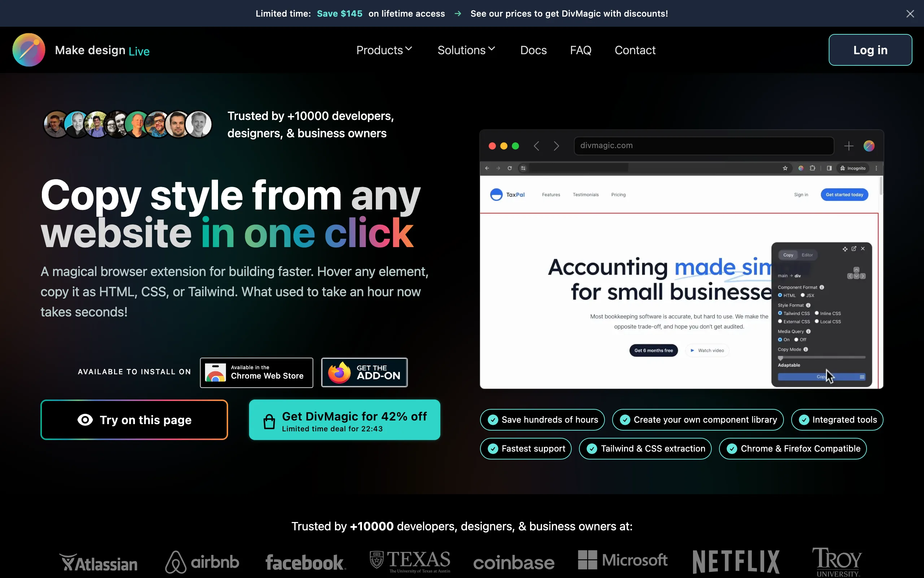Follow the See our prices banner link
The height and width of the screenshot is (578, 924).
coord(569,14)
